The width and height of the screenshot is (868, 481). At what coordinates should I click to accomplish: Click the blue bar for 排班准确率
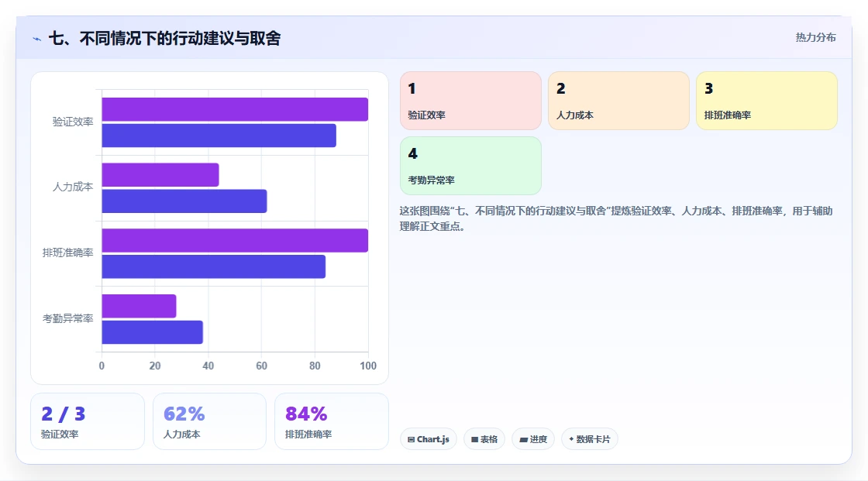pos(214,266)
